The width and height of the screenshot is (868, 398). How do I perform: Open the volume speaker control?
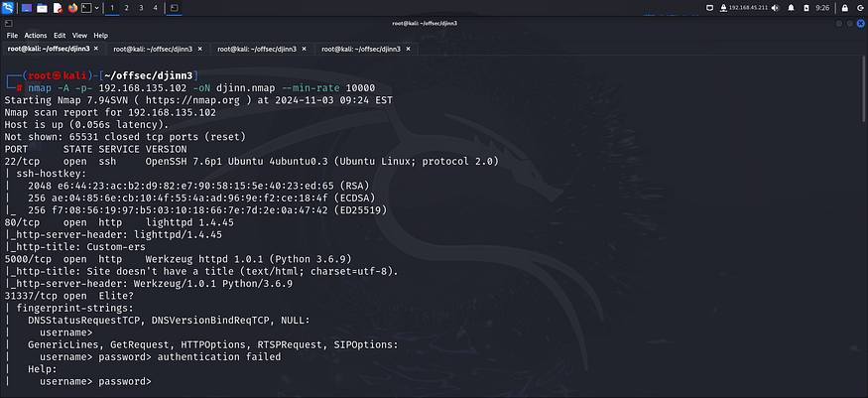tap(775, 8)
